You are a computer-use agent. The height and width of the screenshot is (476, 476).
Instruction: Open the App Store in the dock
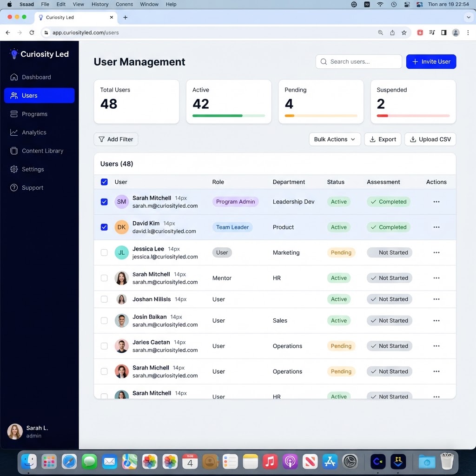(330, 462)
